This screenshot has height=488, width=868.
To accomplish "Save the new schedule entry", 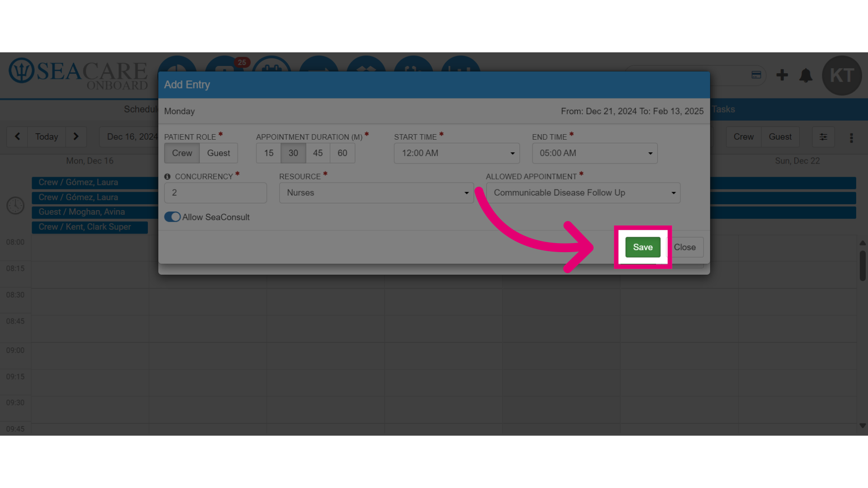I will click(642, 247).
